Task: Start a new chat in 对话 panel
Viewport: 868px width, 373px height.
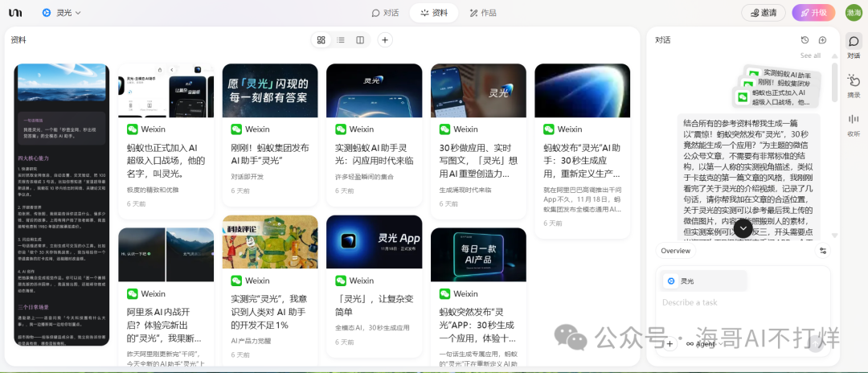Action: pyautogui.click(x=822, y=40)
